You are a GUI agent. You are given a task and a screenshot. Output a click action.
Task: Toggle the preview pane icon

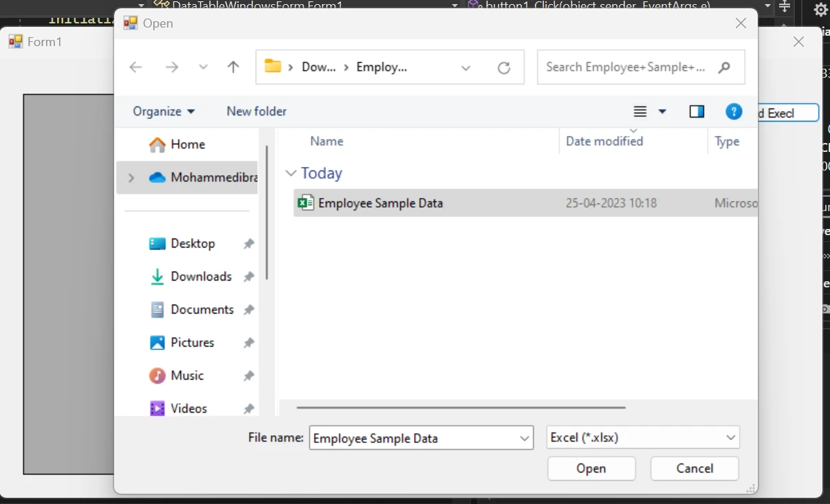pyautogui.click(x=697, y=111)
